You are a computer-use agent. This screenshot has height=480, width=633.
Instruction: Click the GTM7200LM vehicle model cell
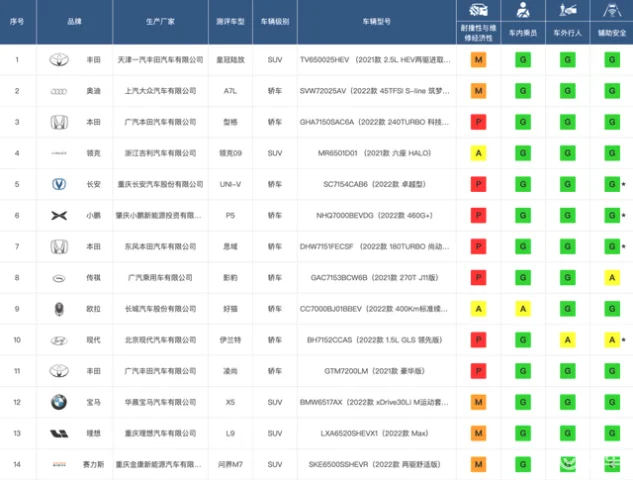[x=375, y=371]
